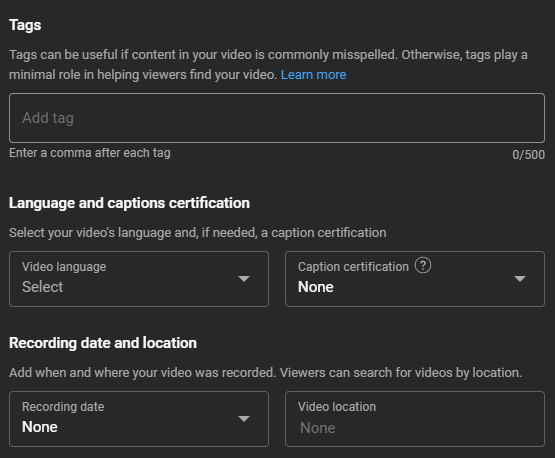The image size is (555, 458).
Task: Click 'Language and captions certification' heading
Action: coord(130,204)
